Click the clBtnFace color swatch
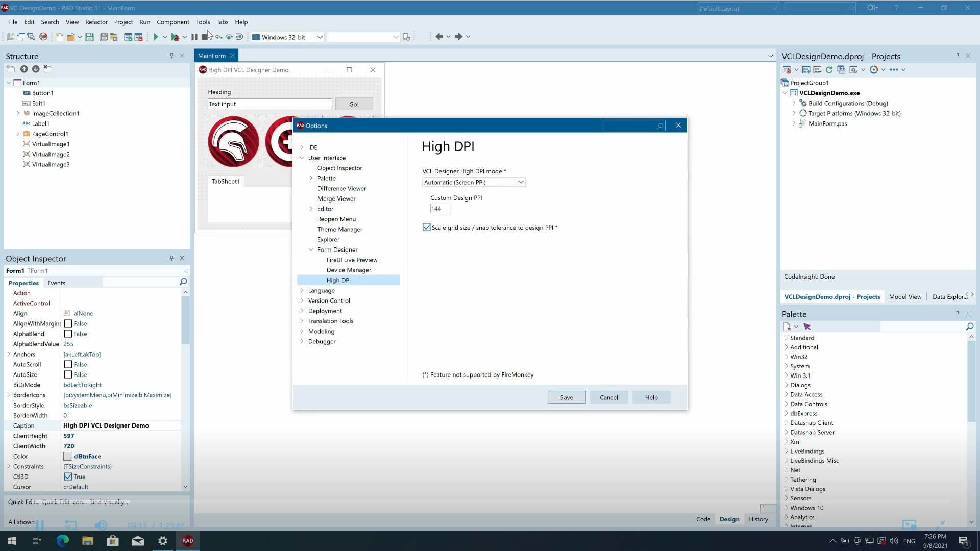The image size is (980, 551). click(68, 456)
